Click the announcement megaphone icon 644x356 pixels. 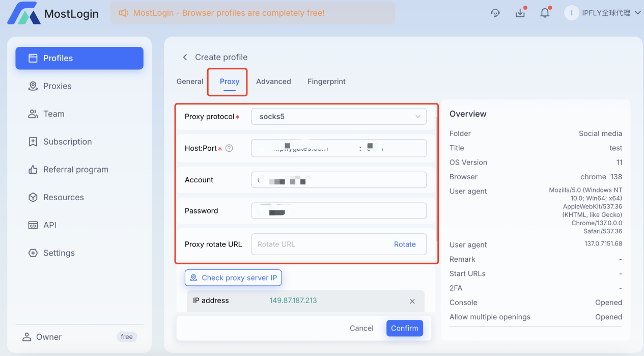123,13
